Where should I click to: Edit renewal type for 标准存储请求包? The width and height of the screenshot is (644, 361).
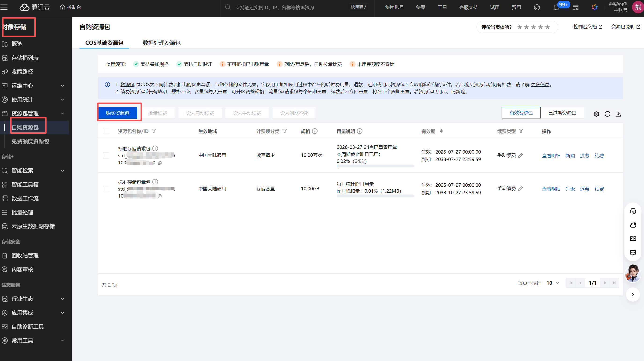[521, 155]
